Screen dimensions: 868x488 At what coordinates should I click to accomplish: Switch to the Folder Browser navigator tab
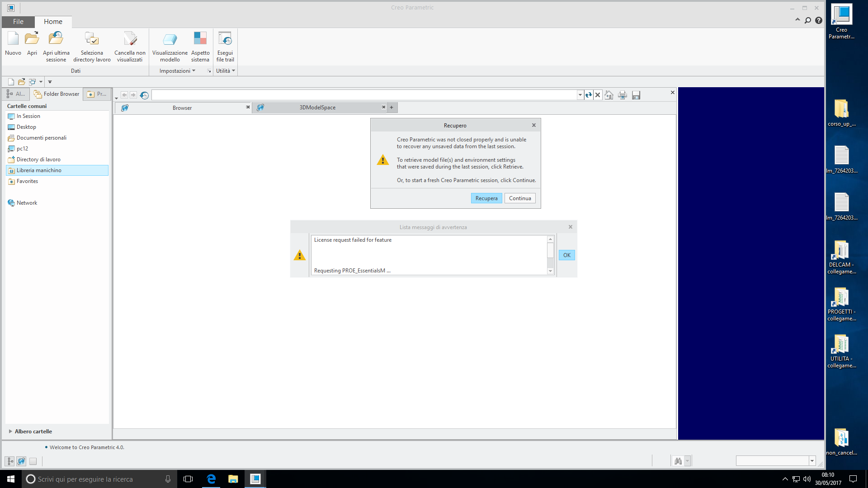57,94
